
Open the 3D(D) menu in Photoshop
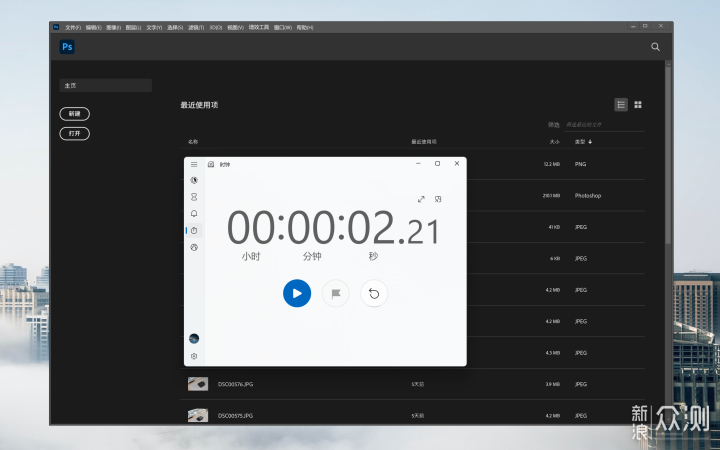click(x=216, y=28)
